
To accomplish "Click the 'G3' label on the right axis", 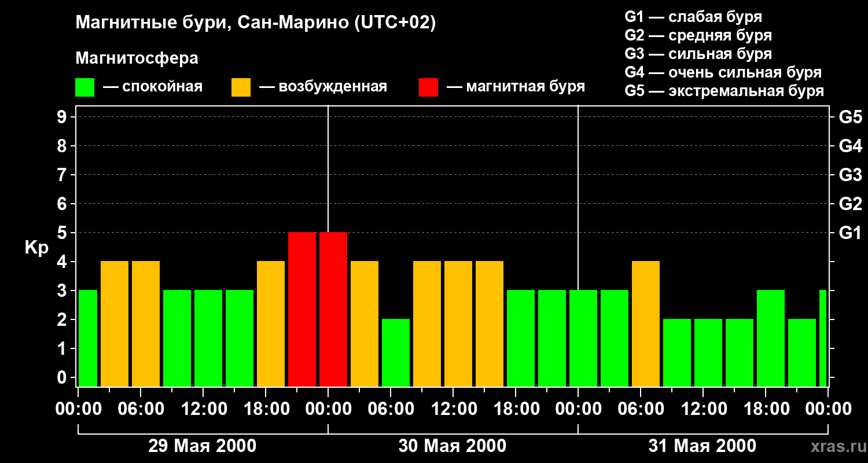I will coord(850,175).
